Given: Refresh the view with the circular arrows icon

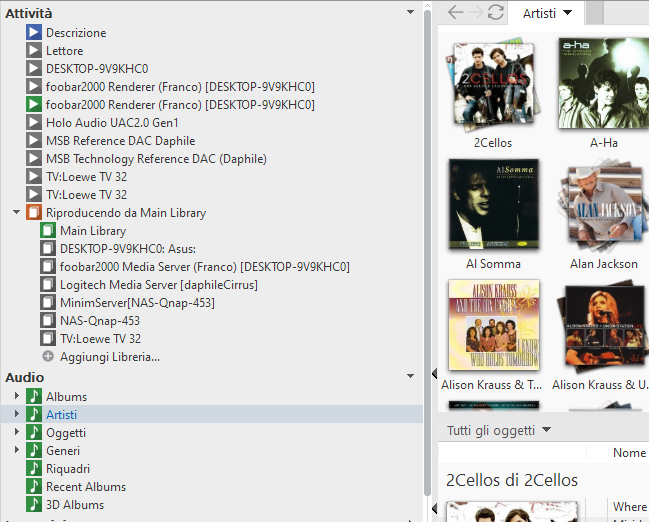Looking at the screenshot, I should click(495, 12).
